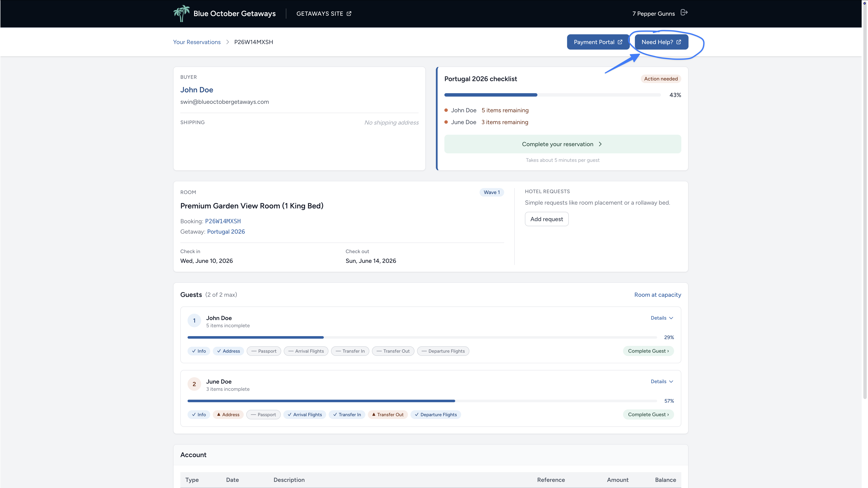Select June Doe's Transfer Out warning chip
Image resolution: width=868 pixels, height=488 pixels.
[x=388, y=415]
